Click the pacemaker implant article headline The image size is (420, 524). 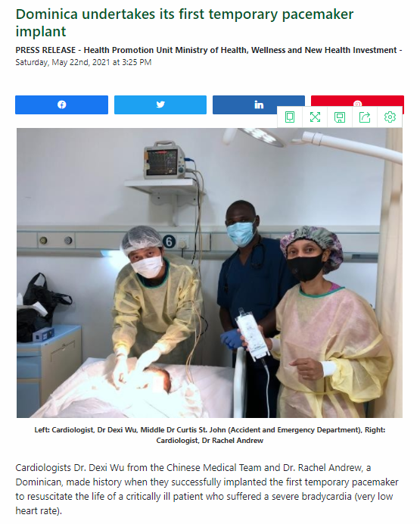[185, 23]
